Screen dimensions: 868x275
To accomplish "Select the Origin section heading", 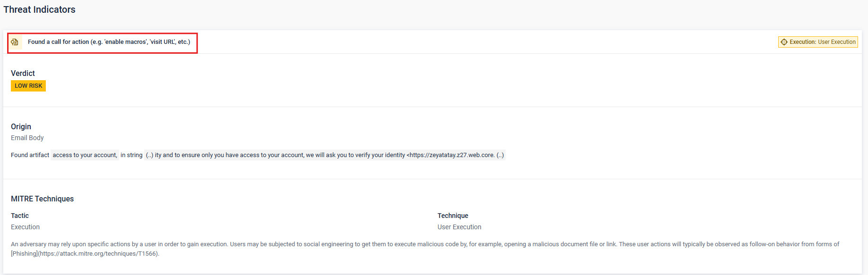I will tap(21, 126).
